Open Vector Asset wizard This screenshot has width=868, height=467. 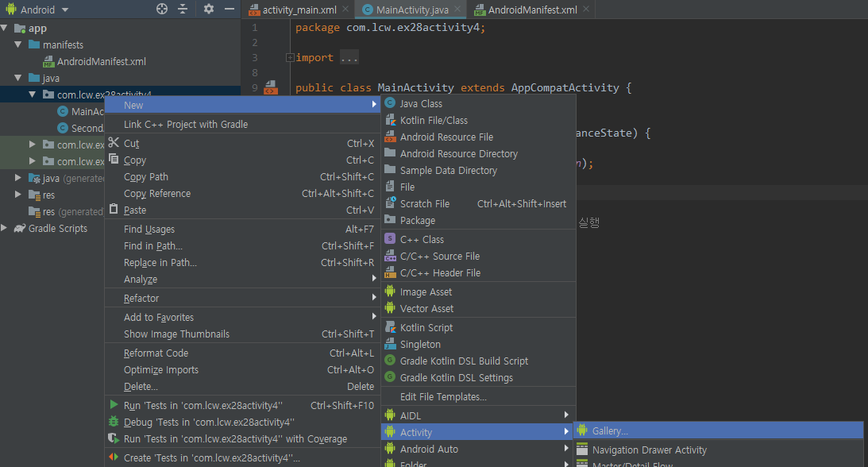478,308
